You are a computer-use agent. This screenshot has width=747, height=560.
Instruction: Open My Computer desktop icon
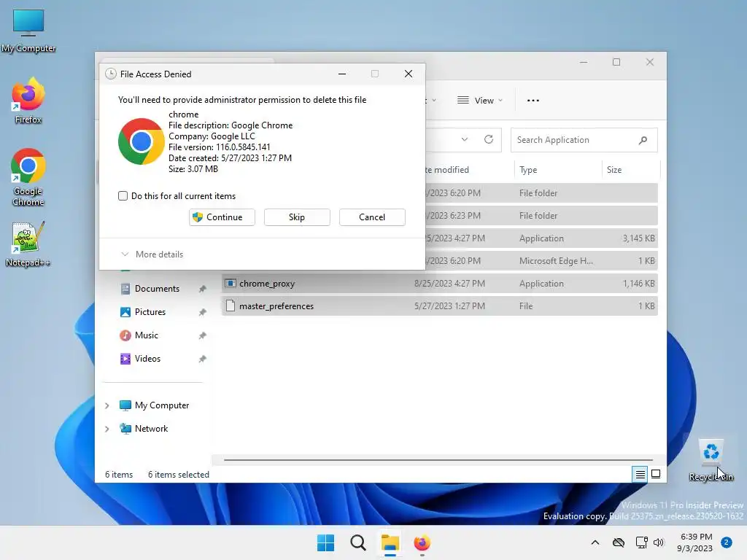28,31
